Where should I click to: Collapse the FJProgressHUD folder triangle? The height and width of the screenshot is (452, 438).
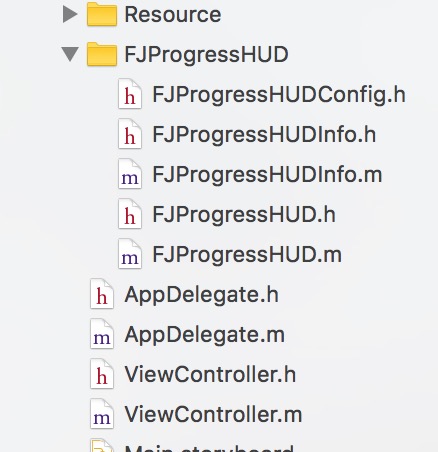pos(70,54)
